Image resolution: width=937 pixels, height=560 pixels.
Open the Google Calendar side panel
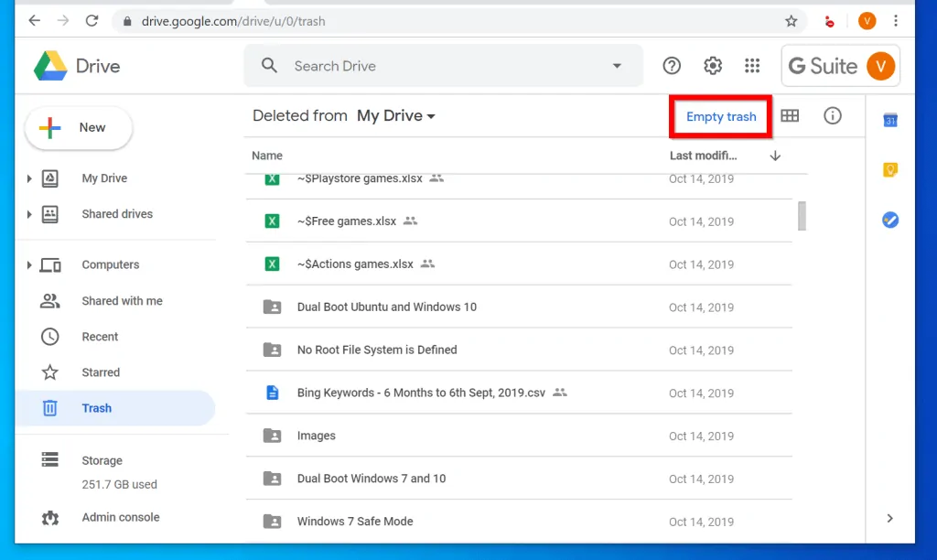[889, 120]
